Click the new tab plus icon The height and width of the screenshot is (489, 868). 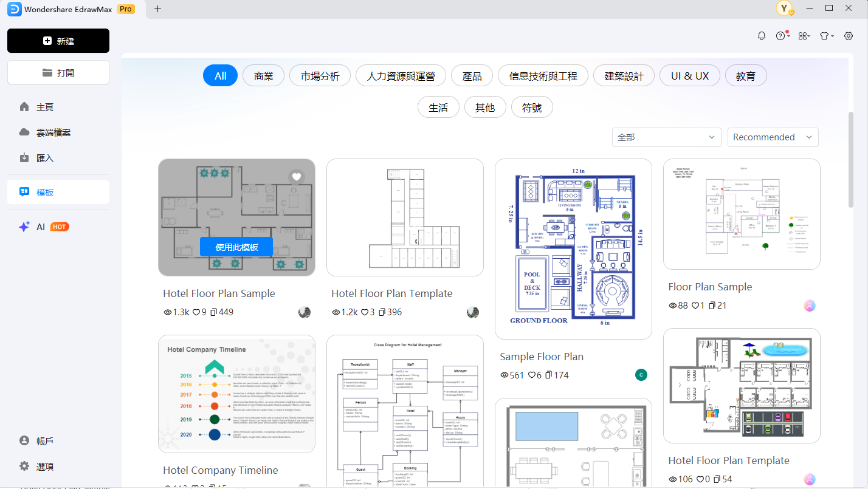[x=158, y=9]
